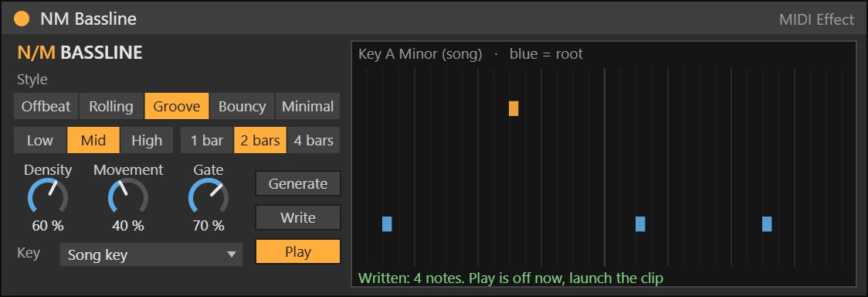
Task: Select the Groove style
Action: [177, 107]
